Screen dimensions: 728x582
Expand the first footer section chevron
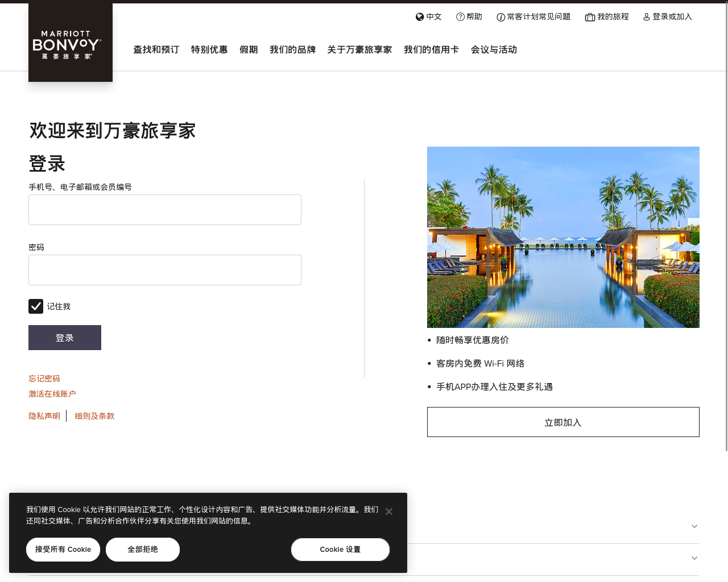[694, 526]
